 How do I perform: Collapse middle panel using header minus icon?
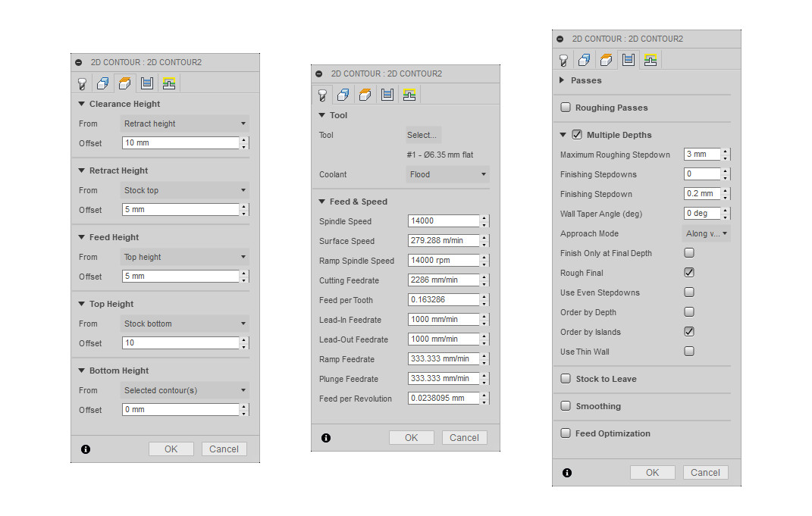point(319,73)
